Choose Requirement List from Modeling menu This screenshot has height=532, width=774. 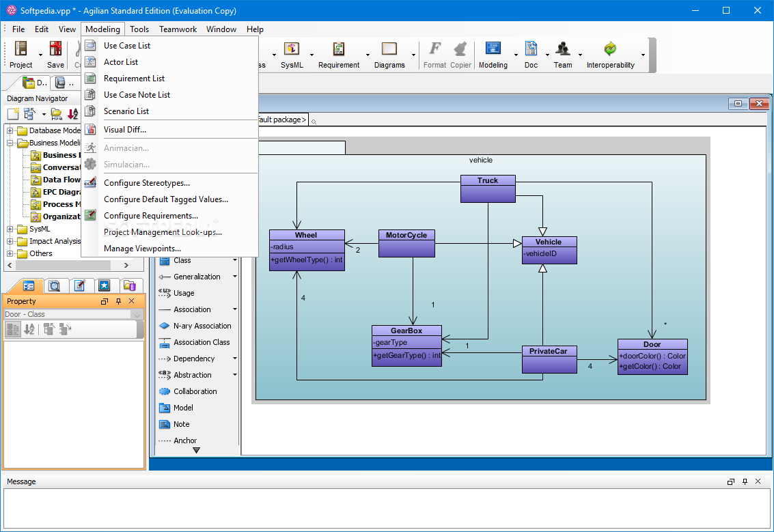tap(170, 79)
